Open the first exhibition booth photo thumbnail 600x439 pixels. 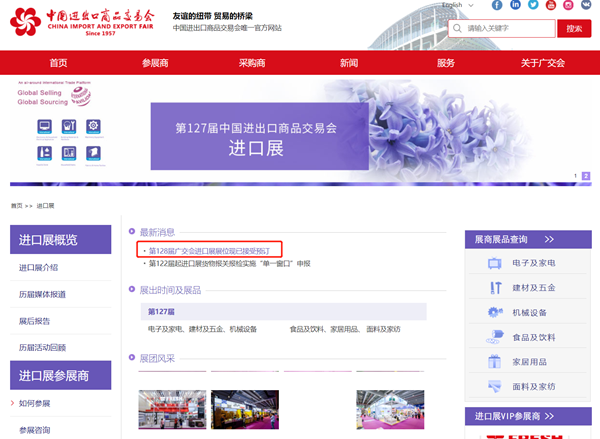tap(172, 410)
